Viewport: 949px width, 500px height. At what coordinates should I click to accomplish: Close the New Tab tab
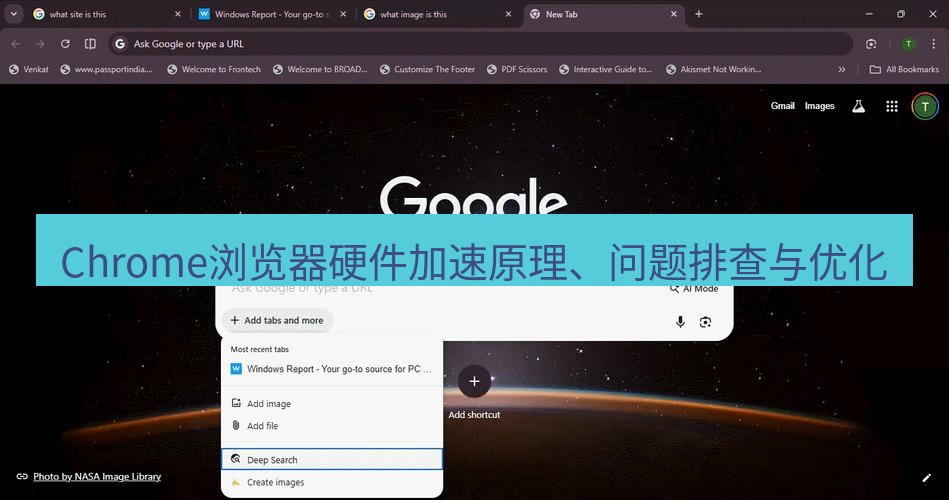(x=674, y=14)
